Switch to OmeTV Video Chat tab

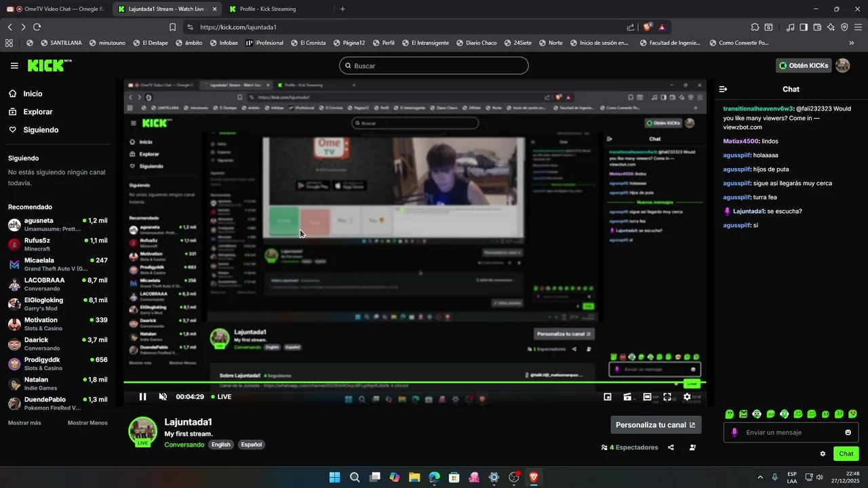(56, 9)
